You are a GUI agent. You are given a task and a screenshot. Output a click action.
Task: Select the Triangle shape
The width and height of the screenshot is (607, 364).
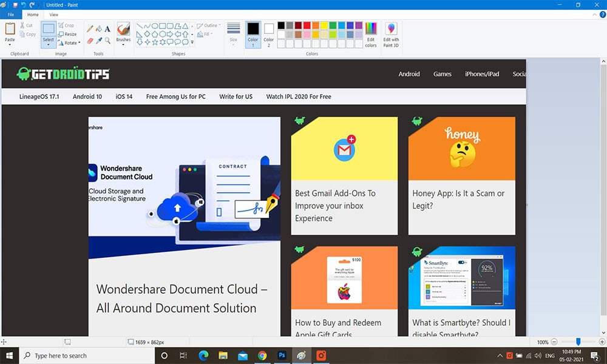pos(185,26)
